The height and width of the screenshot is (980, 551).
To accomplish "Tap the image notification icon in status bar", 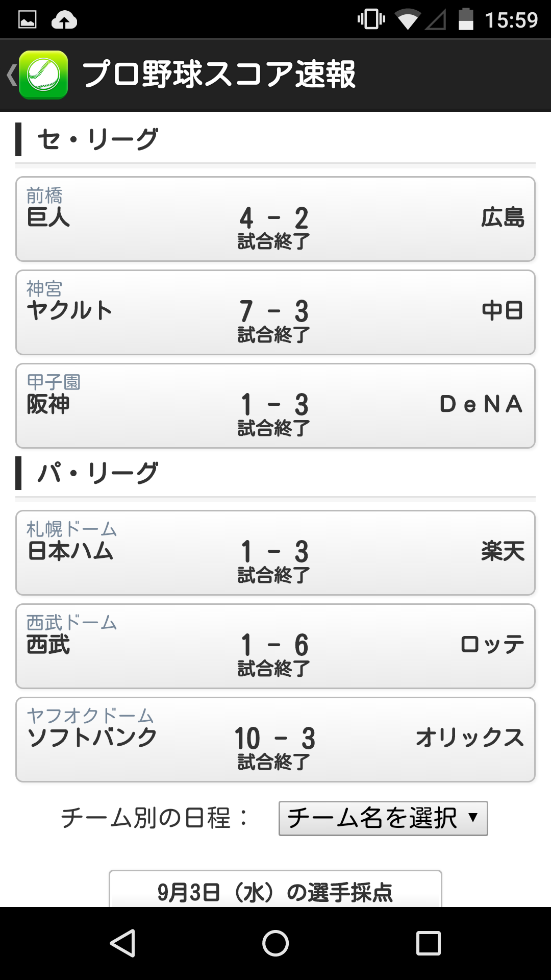I will pyautogui.click(x=28, y=20).
